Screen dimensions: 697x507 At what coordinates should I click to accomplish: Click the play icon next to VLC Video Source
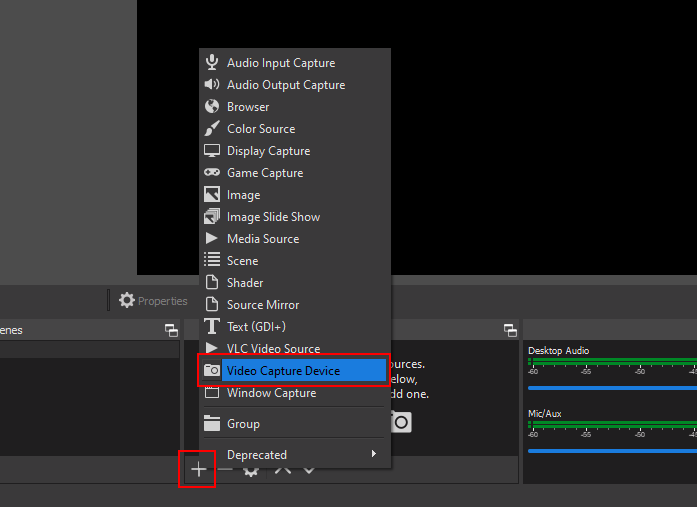212,347
